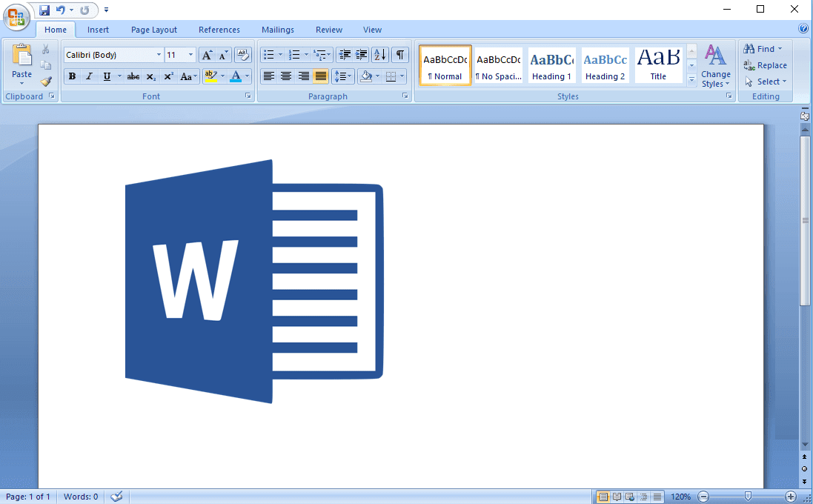Screen dimensions: 813x504
Task: Apply a multilevel list
Action: (x=319, y=55)
